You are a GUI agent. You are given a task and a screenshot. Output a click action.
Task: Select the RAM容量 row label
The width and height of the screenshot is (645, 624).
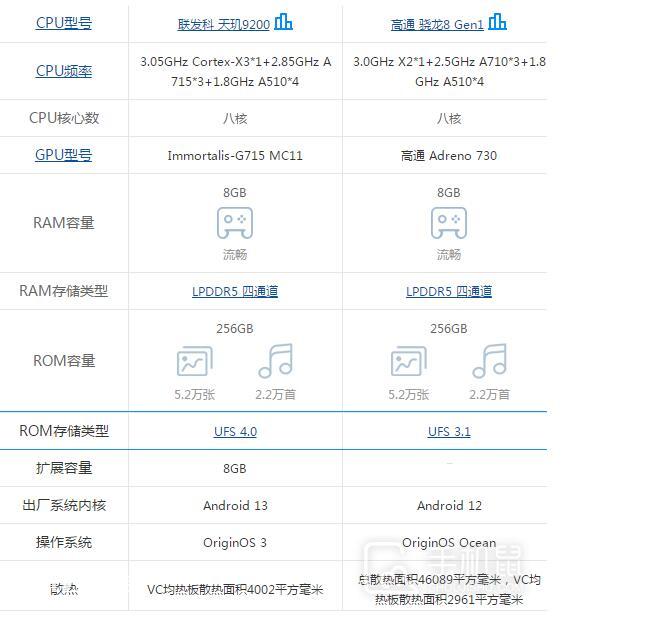(64, 223)
